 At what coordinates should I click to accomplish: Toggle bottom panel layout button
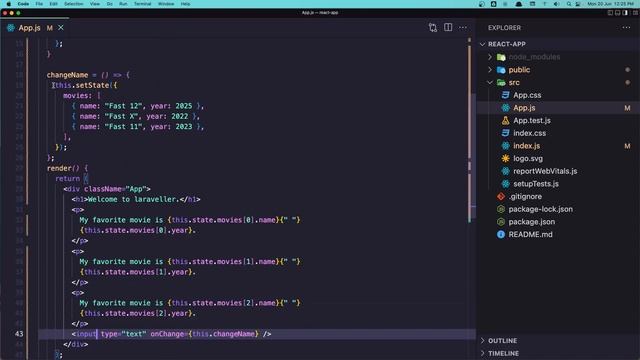(618, 13)
